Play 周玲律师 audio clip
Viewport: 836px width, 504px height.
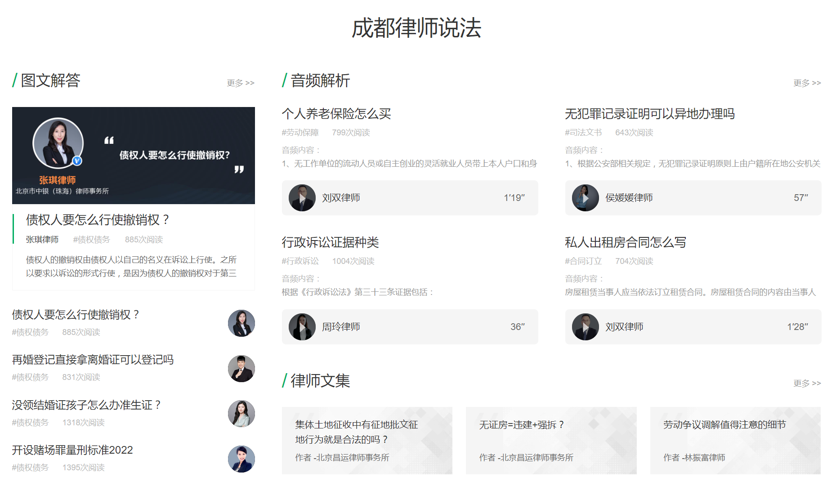click(x=302, y=327)
